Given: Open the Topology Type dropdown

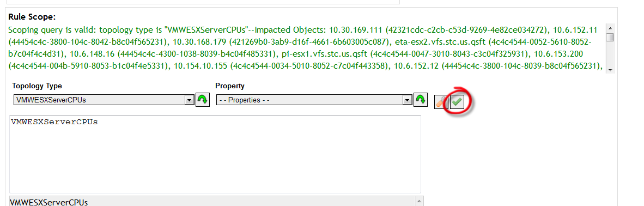Looking at the screenshot, I should coord(104,100).
